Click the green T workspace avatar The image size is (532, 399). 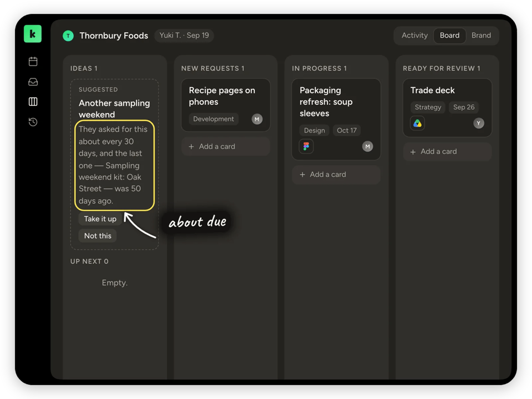pyautogui.click(x=68, y=35)
